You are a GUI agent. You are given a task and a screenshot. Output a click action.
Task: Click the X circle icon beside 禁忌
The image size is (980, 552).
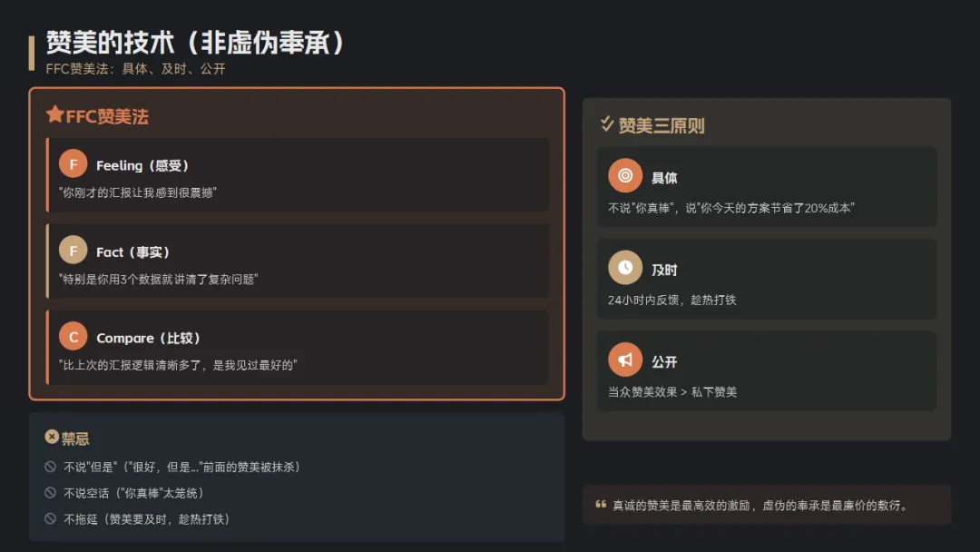click(x=51, y=437)
